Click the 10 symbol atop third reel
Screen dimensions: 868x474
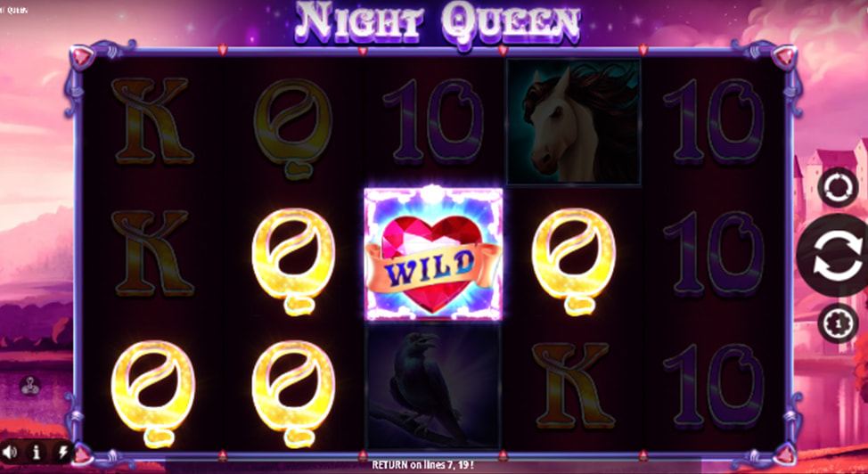pyautogui.click(x=433, y=121)
